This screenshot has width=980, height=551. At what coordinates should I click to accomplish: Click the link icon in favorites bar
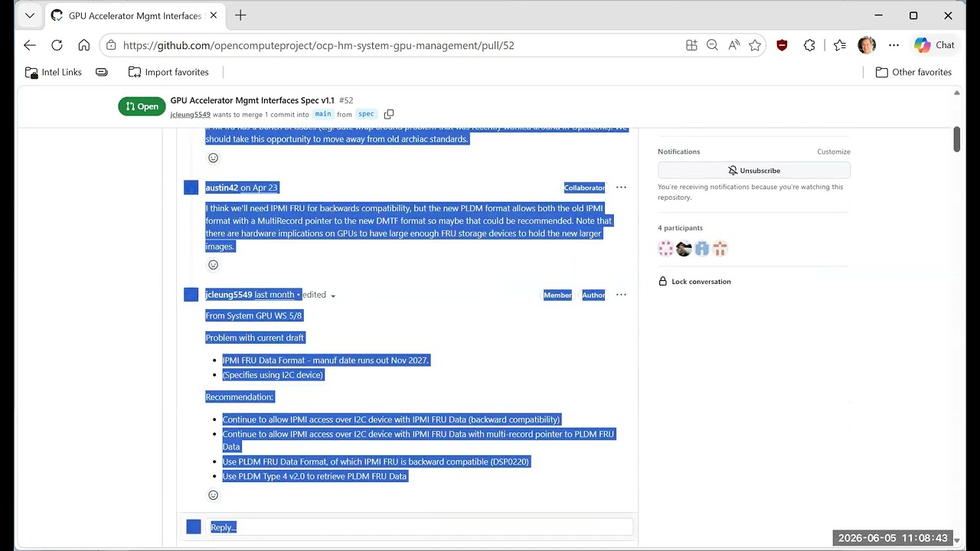click(x=102, y=72)
